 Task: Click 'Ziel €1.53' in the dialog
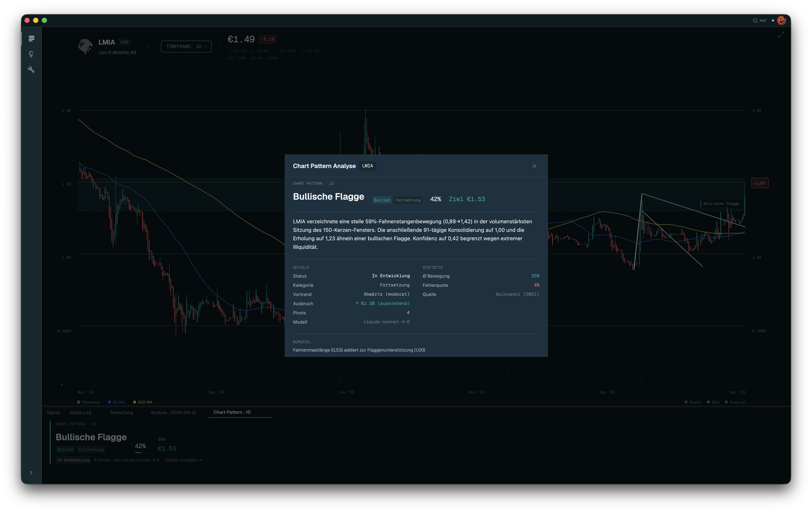tap(467, 199)
